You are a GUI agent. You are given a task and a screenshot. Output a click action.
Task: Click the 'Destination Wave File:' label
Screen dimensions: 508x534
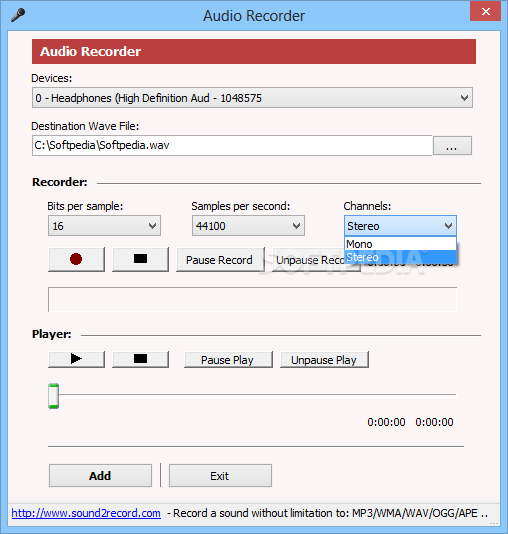point(85,126)
